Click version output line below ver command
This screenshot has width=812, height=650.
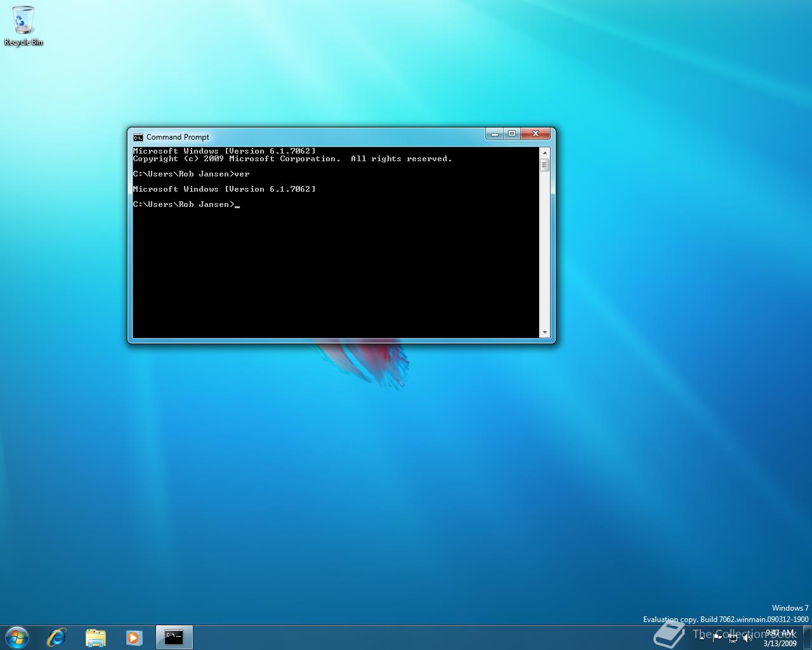click(x=224, y=189)
